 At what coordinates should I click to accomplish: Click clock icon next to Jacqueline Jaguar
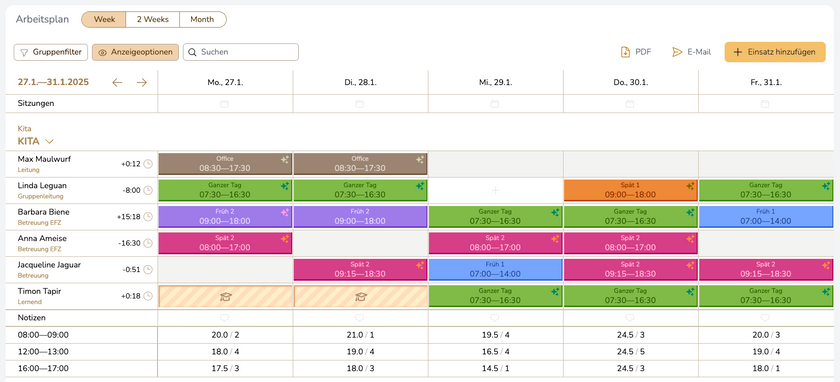tap(148, 269)
